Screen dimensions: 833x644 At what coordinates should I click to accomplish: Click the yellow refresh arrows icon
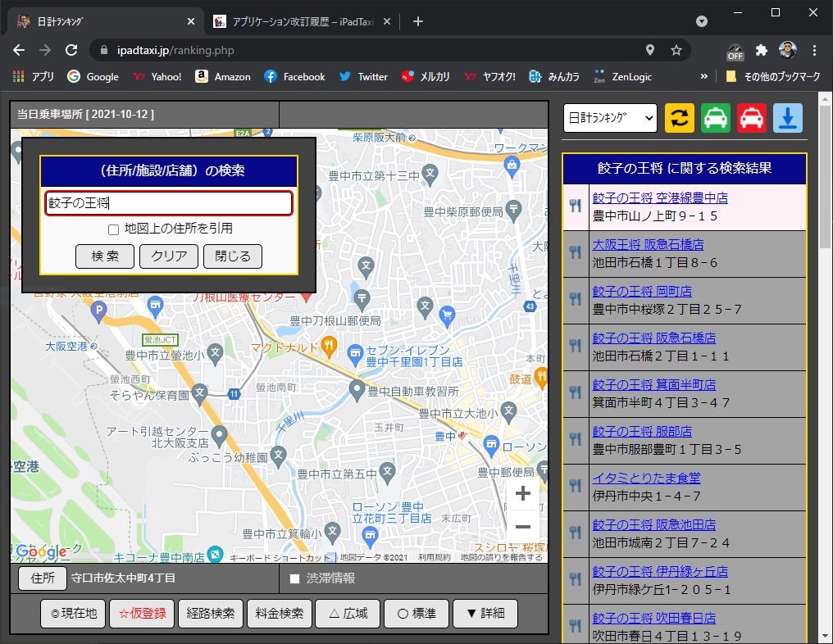pyautogui.click(x=680, y=118)
